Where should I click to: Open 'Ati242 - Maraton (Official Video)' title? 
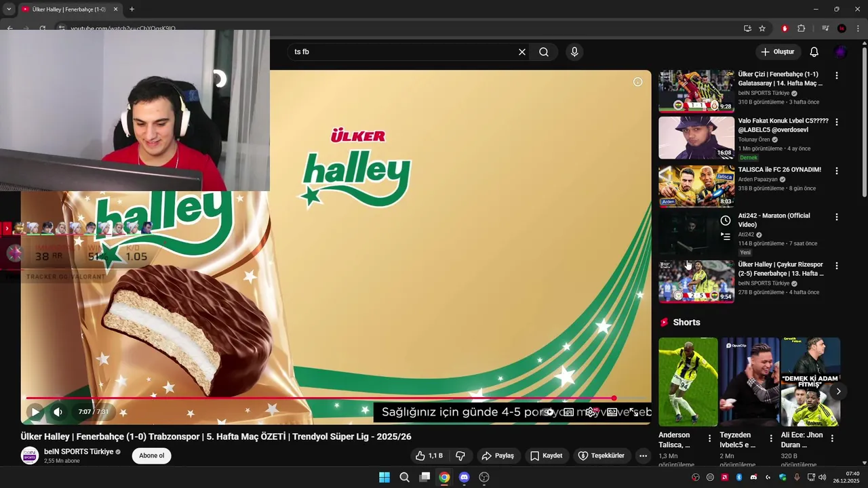coord(774,220)
